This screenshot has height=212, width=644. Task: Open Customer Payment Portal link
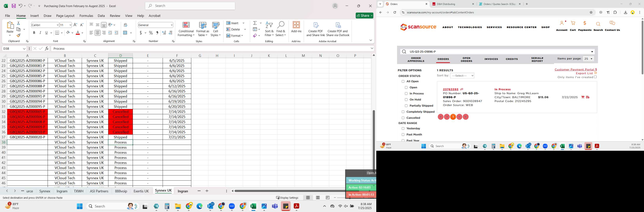point(575,69)
